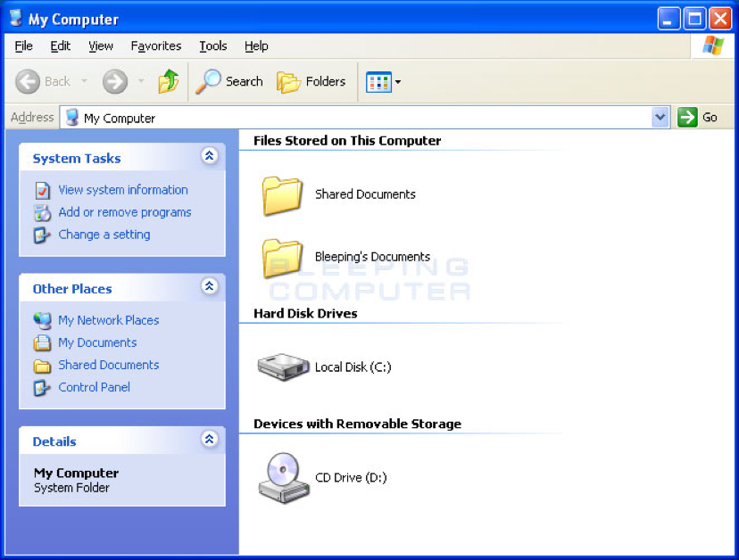Screen dimensions: 739x560
Task: Click the Shared Documents label in main pane
Action: (365, 194)
